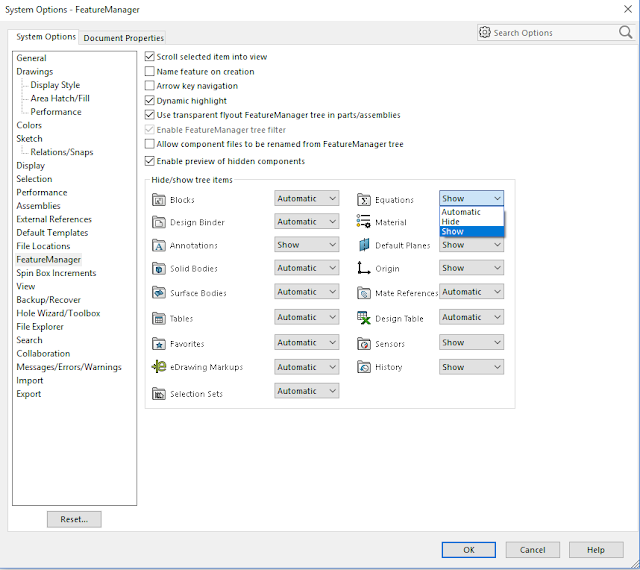Viewport: 640px width, 570px height.
Task: Switch to the Document Properties tab
Action: [123, 38]
